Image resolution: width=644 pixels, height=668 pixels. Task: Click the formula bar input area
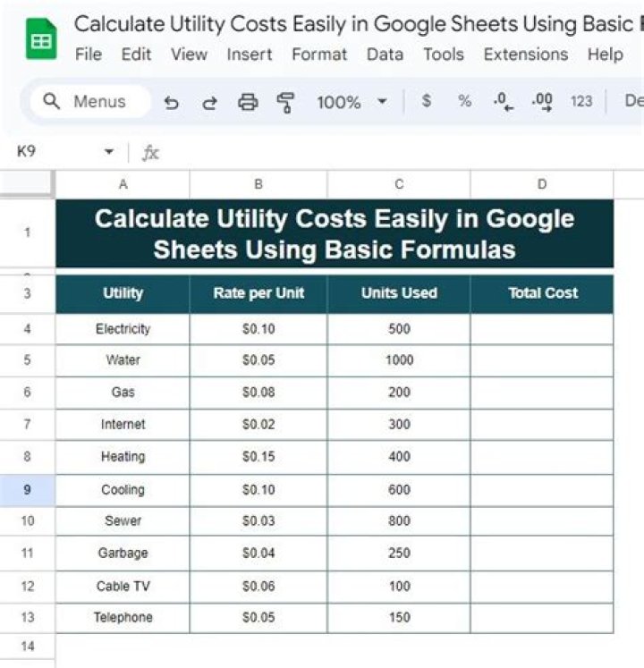point(401,153)
